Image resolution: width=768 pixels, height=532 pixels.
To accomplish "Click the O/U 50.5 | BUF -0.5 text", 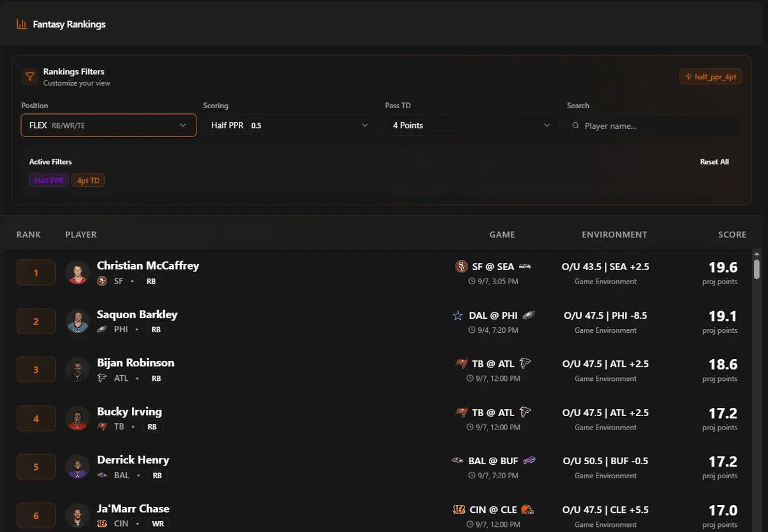I will tap(605, 461).
